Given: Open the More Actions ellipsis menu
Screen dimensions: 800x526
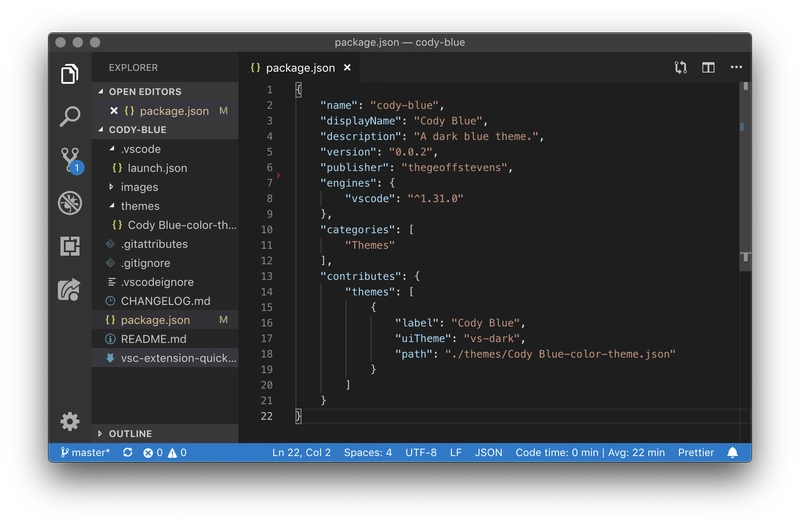Looking at the screenshot, I should coord(736,67).
